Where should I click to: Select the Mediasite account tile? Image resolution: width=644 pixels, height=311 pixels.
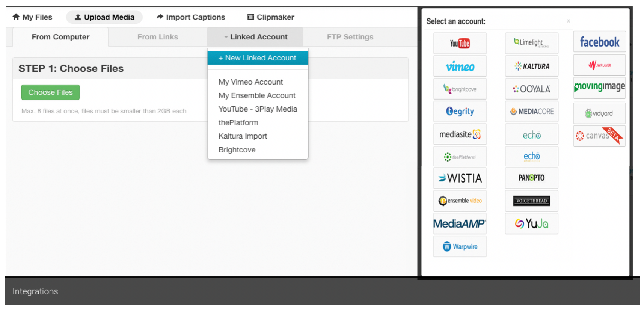(460, 134)
